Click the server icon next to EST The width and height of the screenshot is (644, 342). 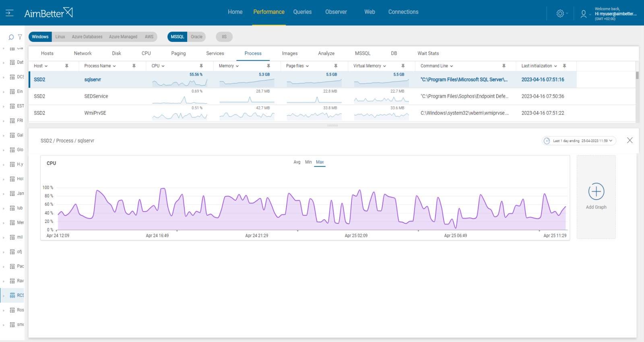pos(12,106)
